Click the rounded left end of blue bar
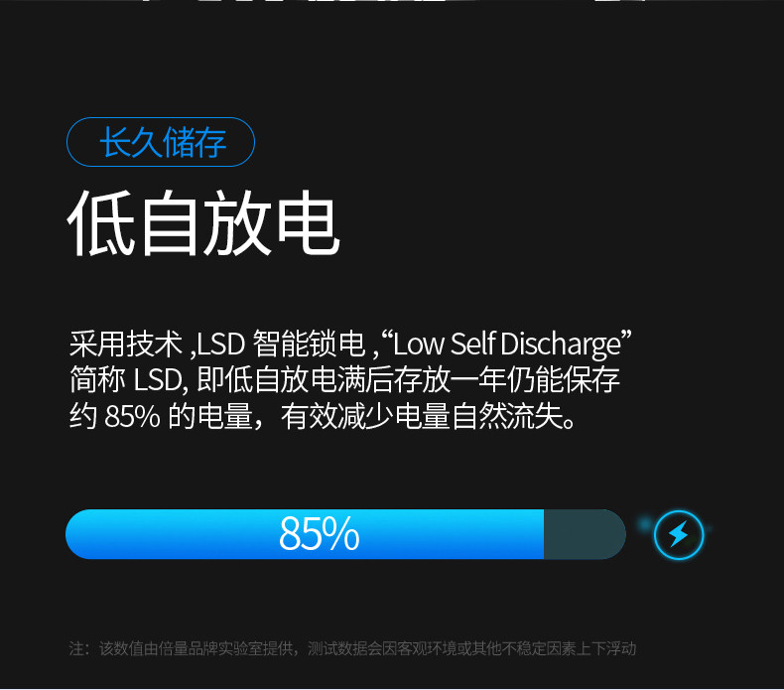The image size is (784, 690). (80, 534)
